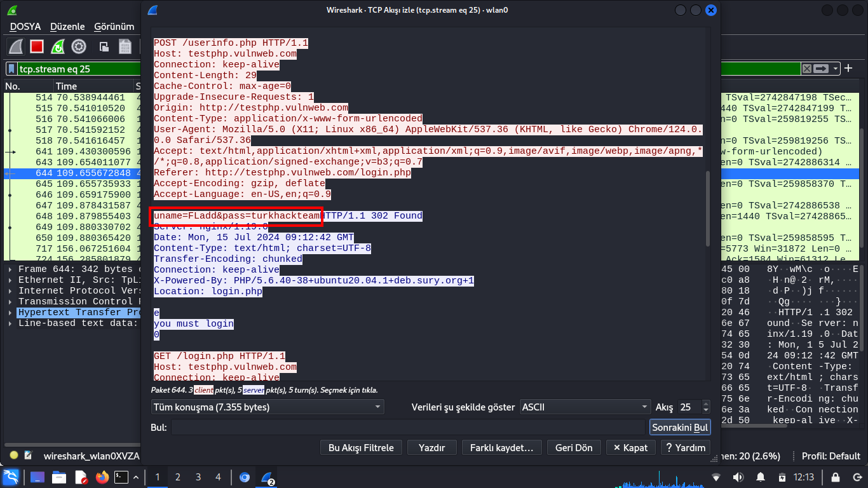The width and height of the screenshot is (868, 488).
Task: Click the log out icon in the panel
Action: [x=856, y=477]
